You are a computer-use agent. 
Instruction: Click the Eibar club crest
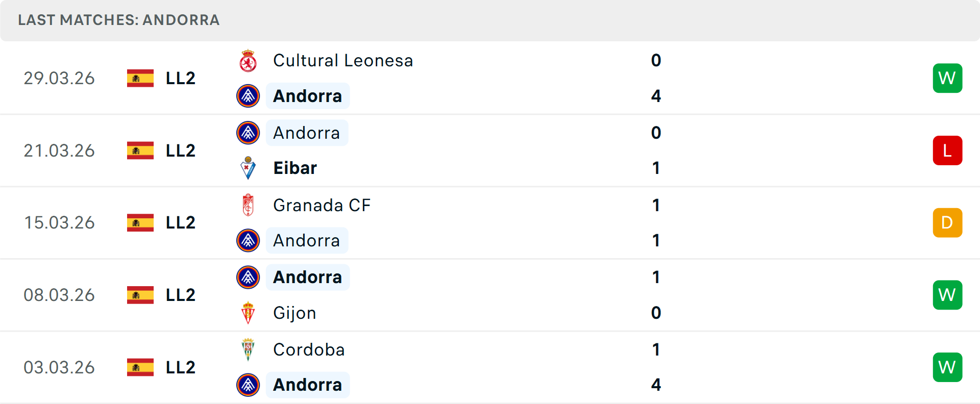[248, 168]
